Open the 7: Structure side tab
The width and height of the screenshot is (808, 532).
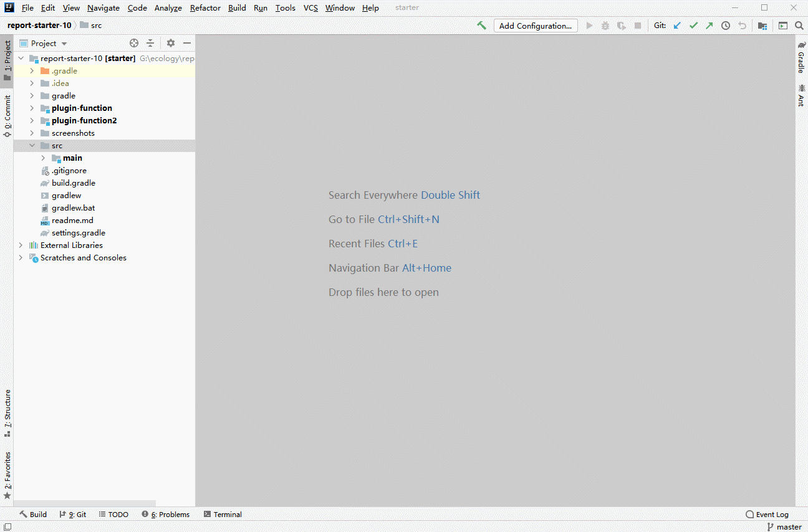tap(7, 413)
